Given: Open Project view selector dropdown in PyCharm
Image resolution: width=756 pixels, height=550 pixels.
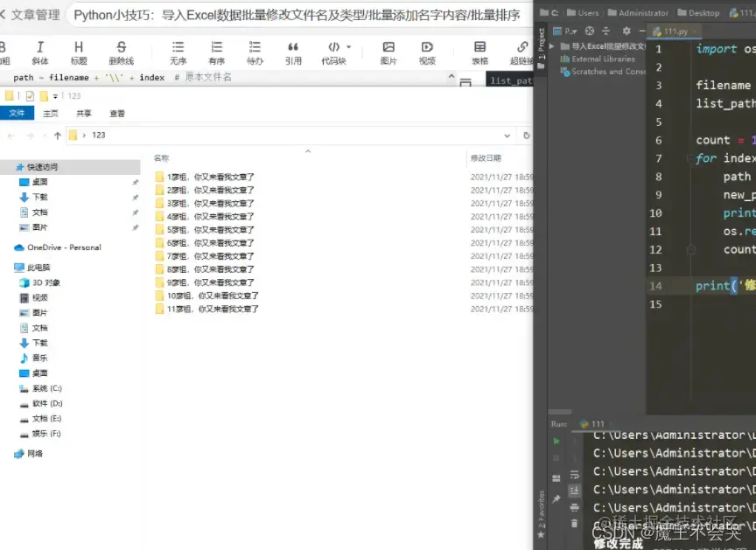Looking at the screenshot, I should [x=565, y=31].
